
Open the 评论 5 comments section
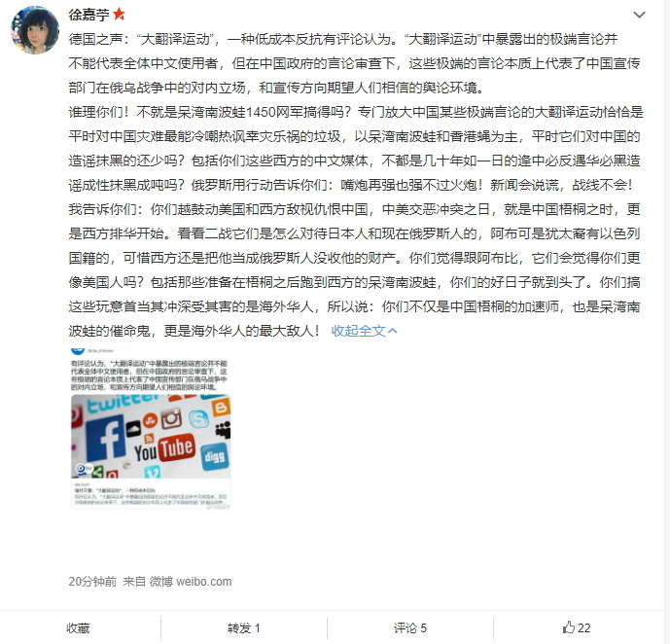[410, 628]
